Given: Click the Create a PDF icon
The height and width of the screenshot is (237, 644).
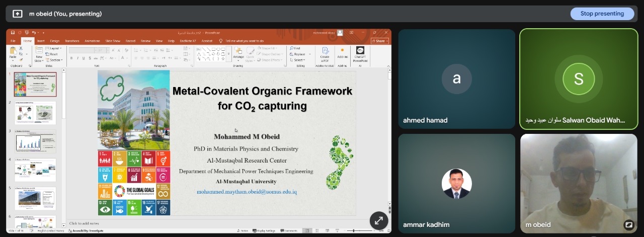Looking at the screenshot, I should point(325,52).
